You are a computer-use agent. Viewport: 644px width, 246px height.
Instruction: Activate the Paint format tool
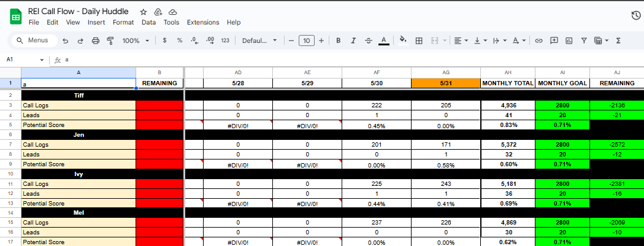pos(110,40)
